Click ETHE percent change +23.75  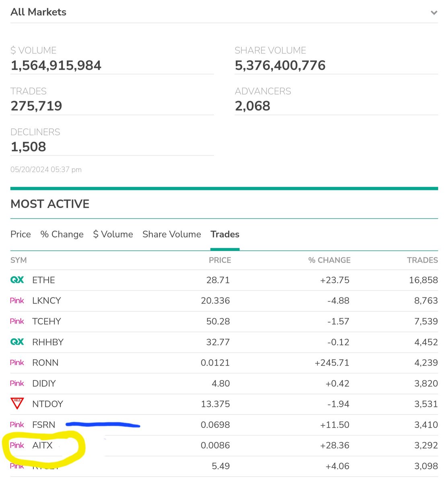[x=335, y=280]
